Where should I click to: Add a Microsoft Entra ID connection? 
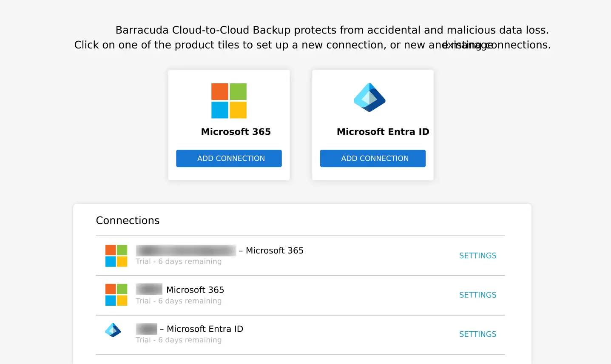pos(372,158)
